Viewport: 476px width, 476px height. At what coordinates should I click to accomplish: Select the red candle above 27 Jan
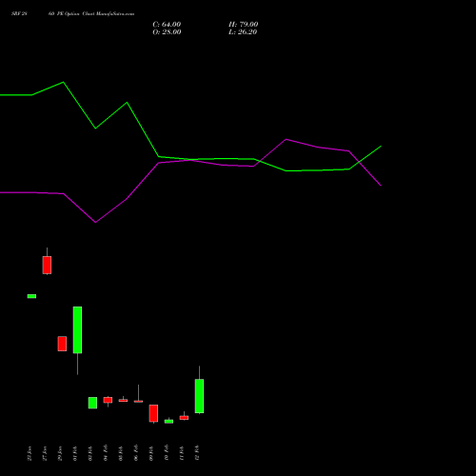[47, 265]
